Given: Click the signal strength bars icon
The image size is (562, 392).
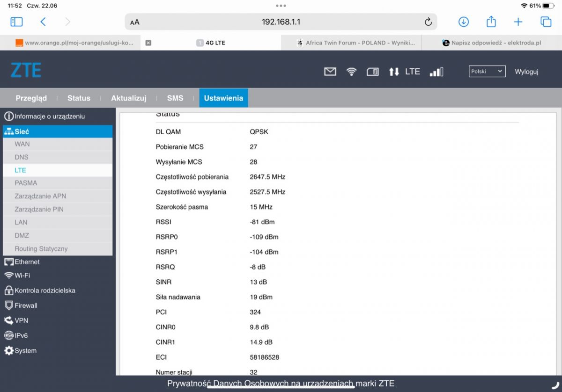Looking at the screenshot, I should tap(436, 72).
